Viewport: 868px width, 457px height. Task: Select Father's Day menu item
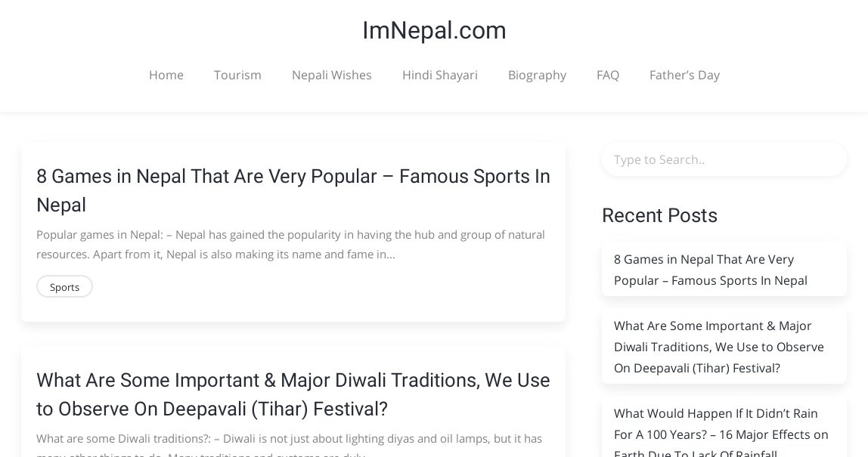tap(684, 75)
